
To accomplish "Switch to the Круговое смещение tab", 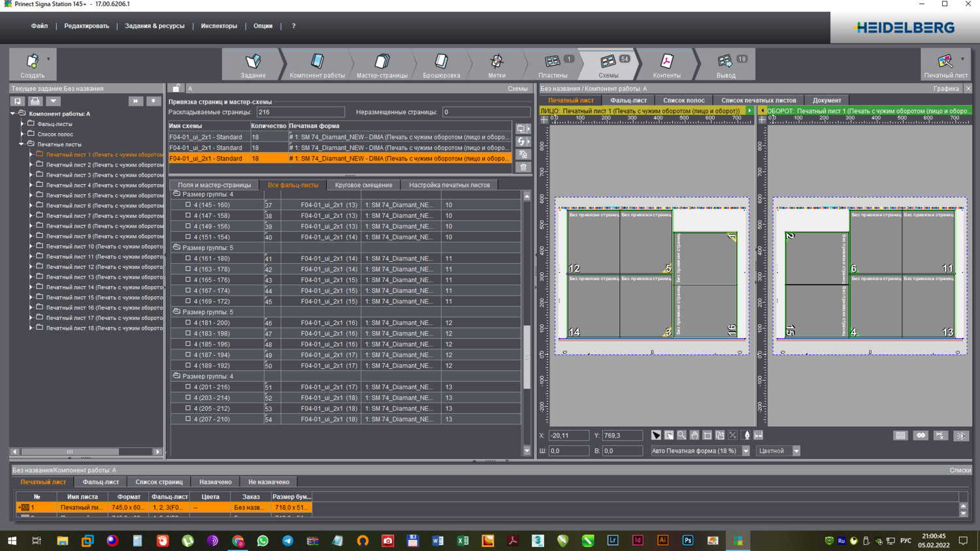I will tap(363, 185).
